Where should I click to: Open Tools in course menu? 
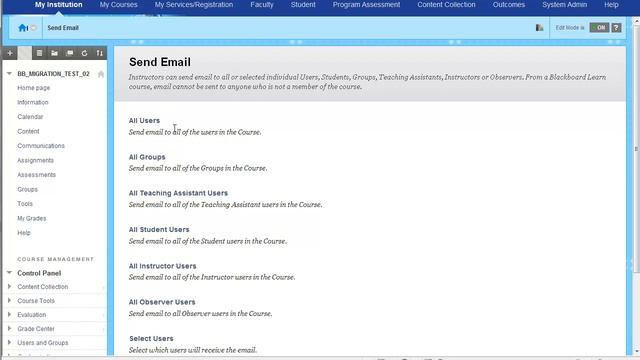click(x=25, y=204)
